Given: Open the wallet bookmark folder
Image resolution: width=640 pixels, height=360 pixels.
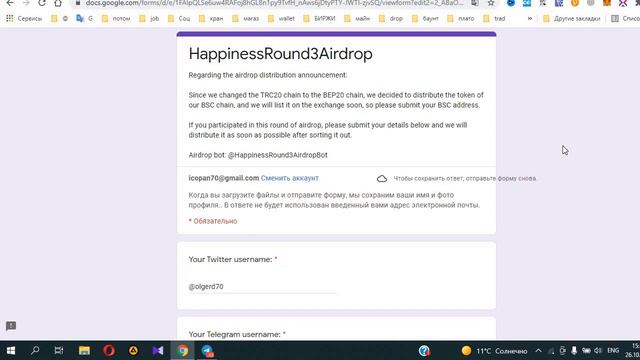Looking at the screenshot, I should pyautogui.click(x=281, y=18).
